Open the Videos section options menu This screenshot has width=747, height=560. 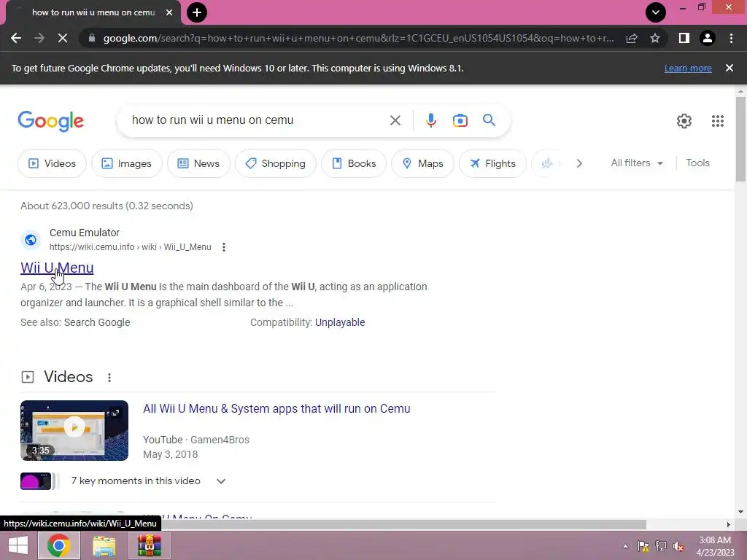click(x=109, y=378)
